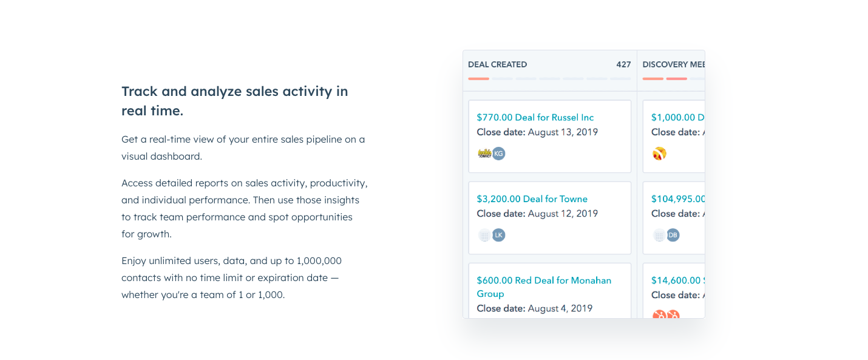The width and height of the screenshot is (868, 360).
Task: Click the Archie Comics company logo icon
Action: coord(484,154)
